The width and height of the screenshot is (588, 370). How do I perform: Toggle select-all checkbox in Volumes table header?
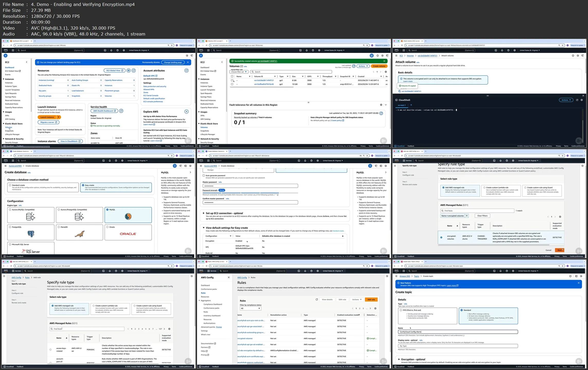[x=232, y=76]
